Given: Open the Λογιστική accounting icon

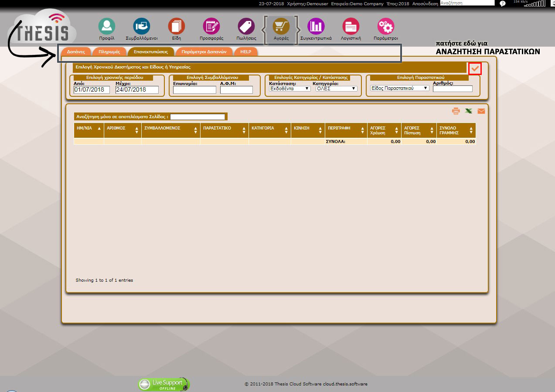Looking at the screenshot, I should pyautogui.click(x=351, y=27).
